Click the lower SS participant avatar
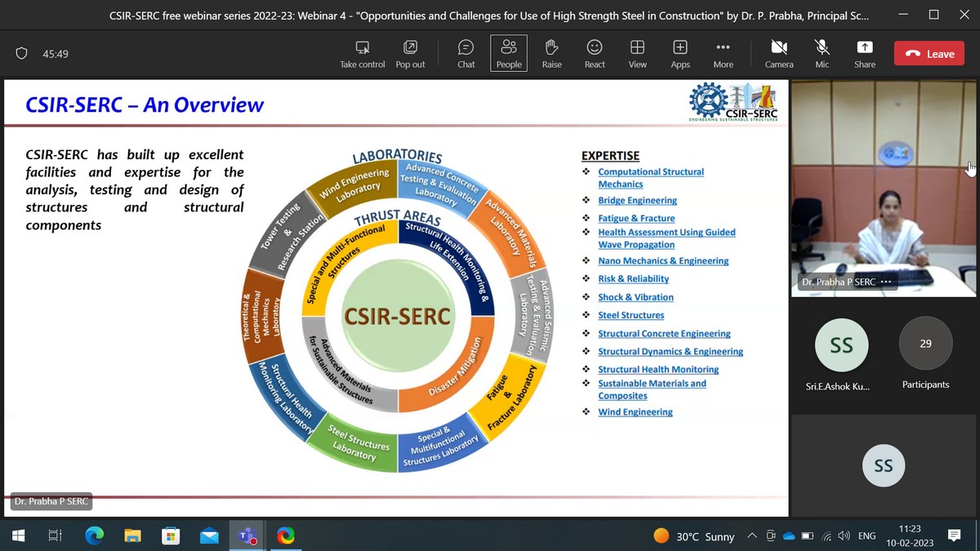 [x=884, y=465]
